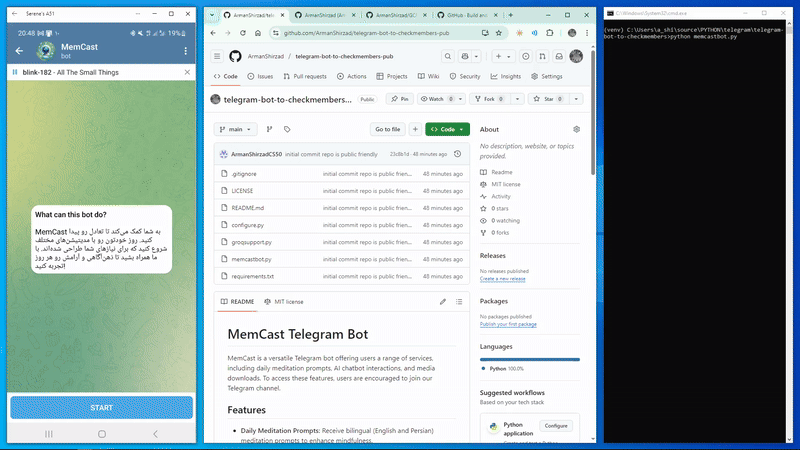Open the Pull requests shortcut icon in the GitHub header
The width and height of the screenshot is (800, 450).
pos(542,56)
